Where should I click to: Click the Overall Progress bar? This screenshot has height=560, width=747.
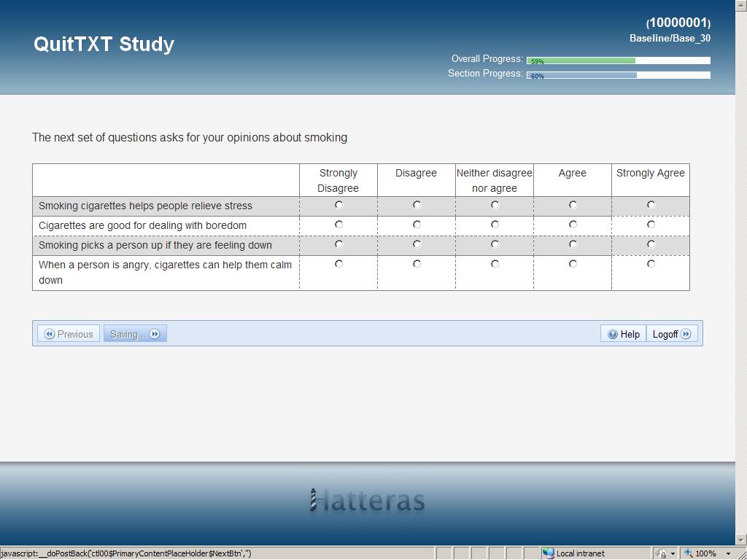pos(618,61)
